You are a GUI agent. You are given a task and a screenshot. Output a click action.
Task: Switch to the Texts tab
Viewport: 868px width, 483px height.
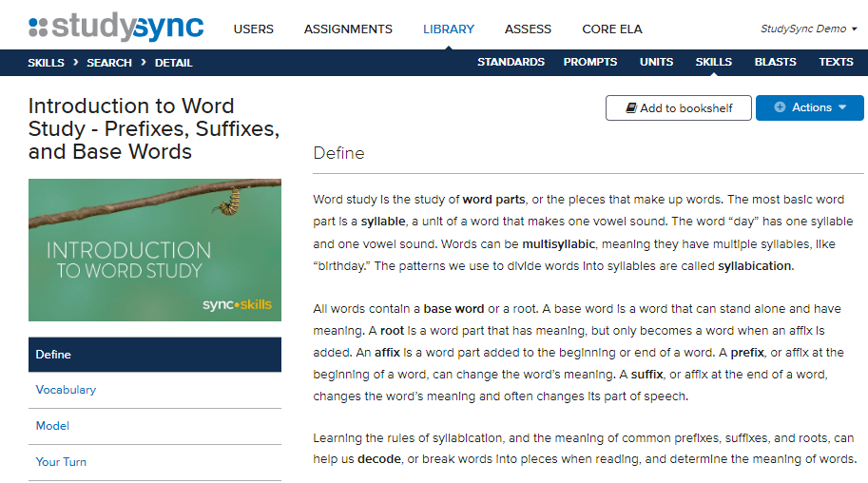[x=836, y=62]
